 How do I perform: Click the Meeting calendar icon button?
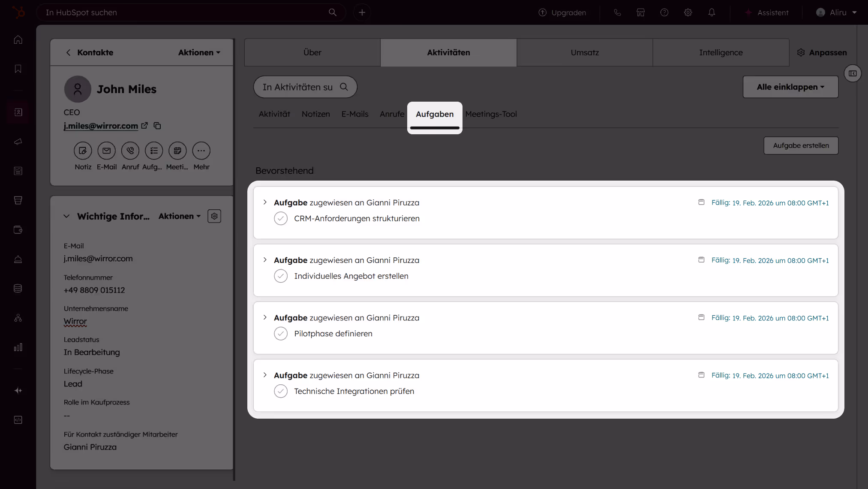click(177, 151)
